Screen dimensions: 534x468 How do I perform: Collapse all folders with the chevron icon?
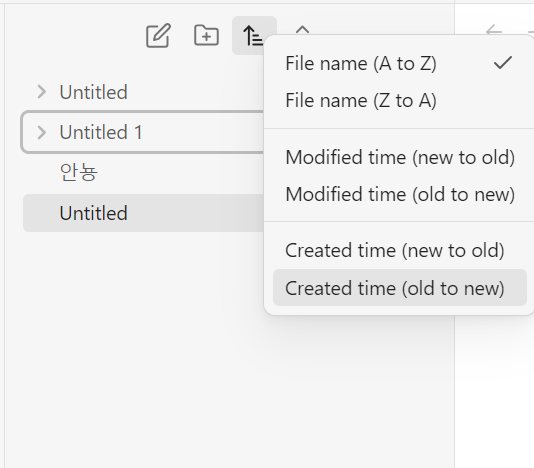pos(302,30)
